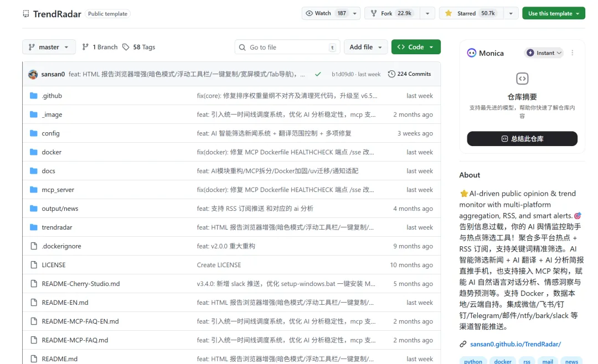This screenshot has width=598, height=364.
Task: Click the README-EN.md file icon
Action: pyautogui.click(x=34, y=302)
